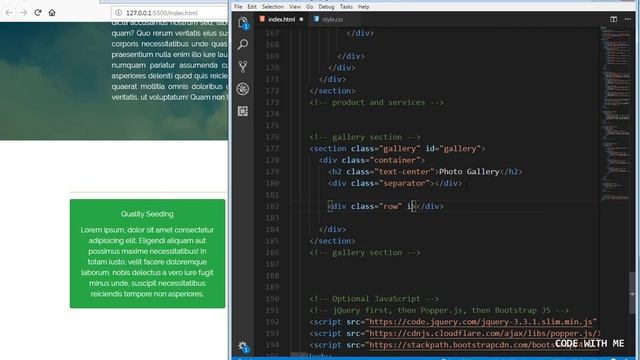Open the Selection menu
This screenshot has width=640, height=360.
[x=273, y=7]
